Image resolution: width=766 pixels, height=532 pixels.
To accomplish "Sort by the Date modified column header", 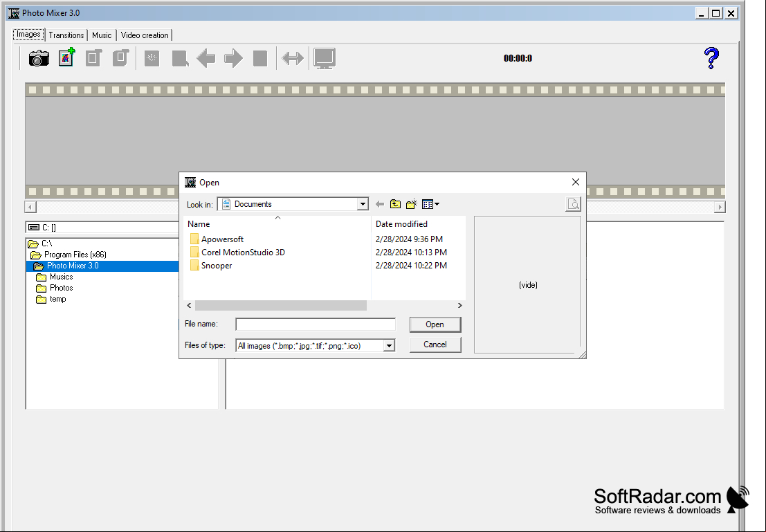I will (419, 223).
